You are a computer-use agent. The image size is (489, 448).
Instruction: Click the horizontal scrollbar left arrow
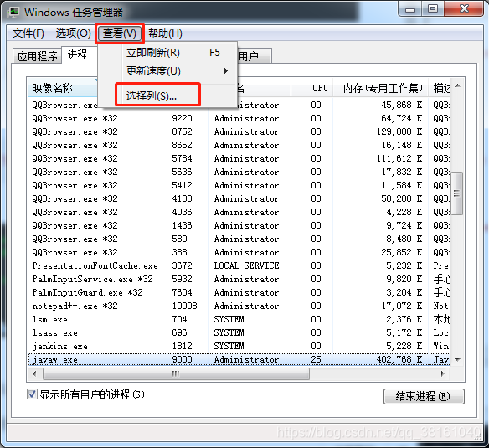pos(34,373)
